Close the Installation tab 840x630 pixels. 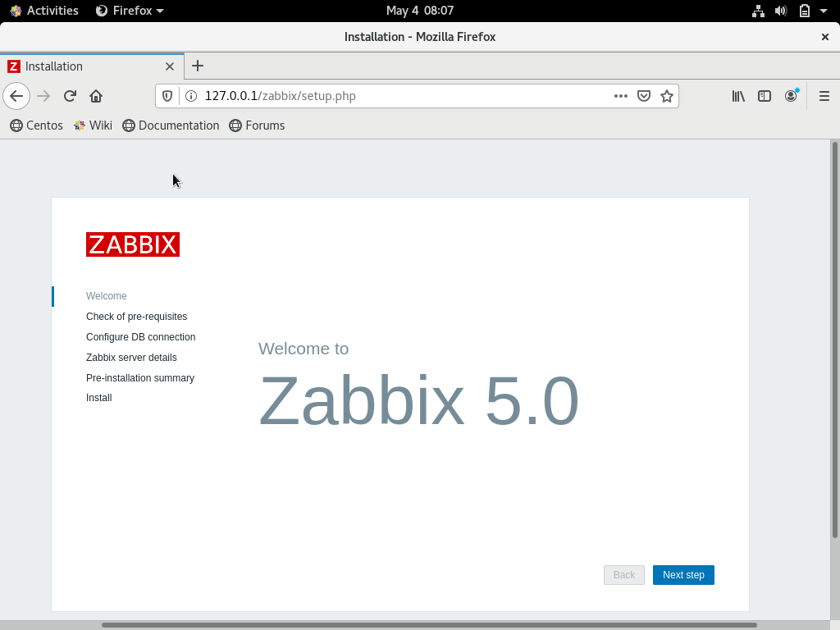pyautogui.click(x=169, y=66)
